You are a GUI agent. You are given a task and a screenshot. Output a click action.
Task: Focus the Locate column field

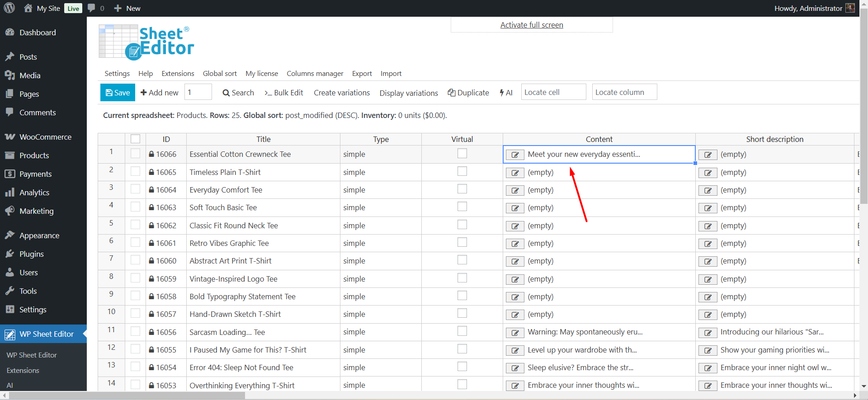tap(624, 92)
